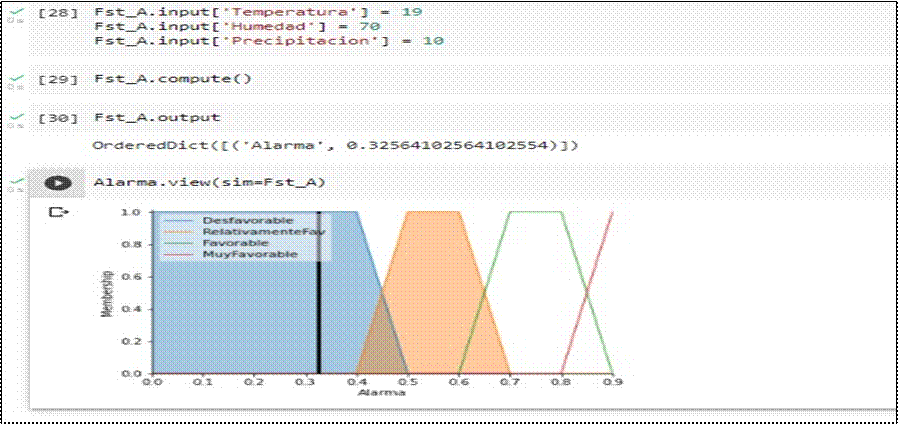Click the Desfavorable legend entry
The height and width of the screenshot is (424, 898).
(x=247, y=219)
